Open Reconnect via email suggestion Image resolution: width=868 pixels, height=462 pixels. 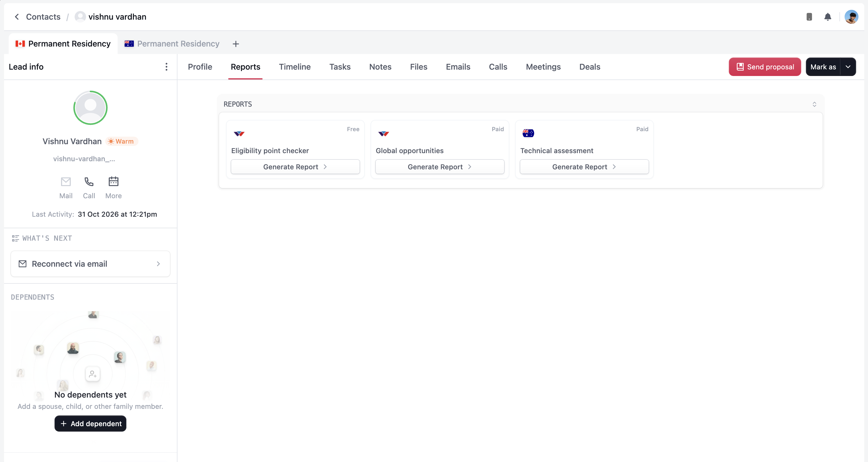[x=90, y=264]
